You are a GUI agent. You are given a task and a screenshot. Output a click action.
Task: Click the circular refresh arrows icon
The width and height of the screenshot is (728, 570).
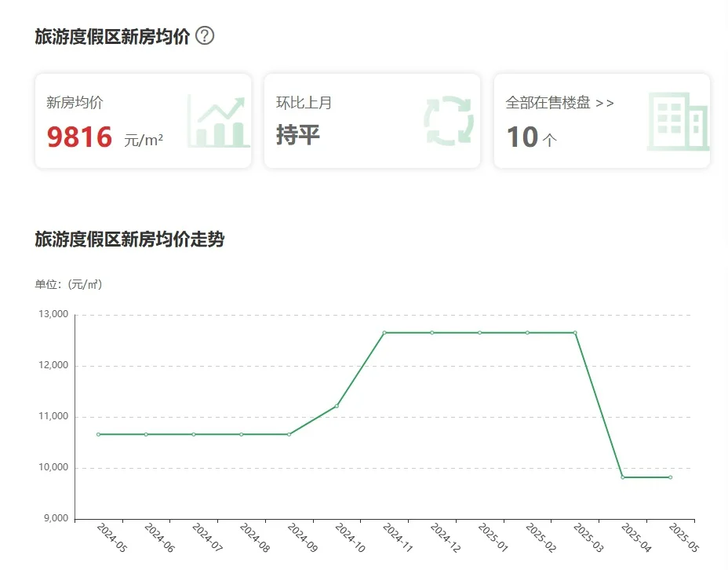(x=449, y=121)
